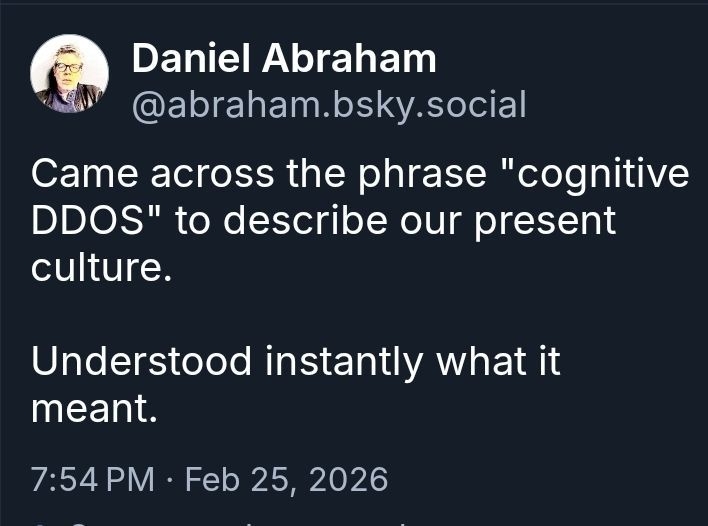Open the @abraham.bsky.social handle link

[329, 104]
